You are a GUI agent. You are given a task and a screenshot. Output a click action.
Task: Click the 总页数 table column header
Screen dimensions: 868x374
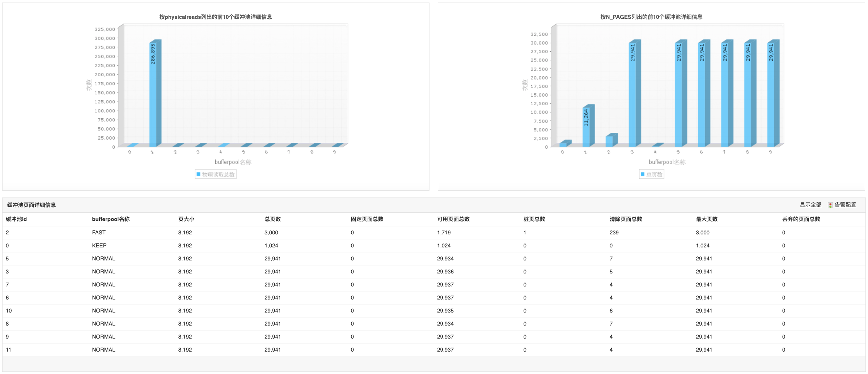272,219
